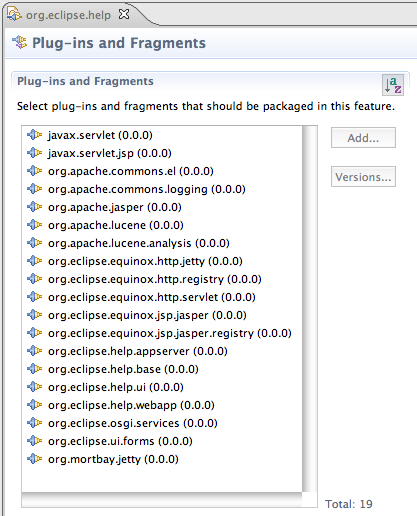The width and height of the screenshot is (417, 516).
Task: Toggle alphabetical sort button
Action: (393, 85)
